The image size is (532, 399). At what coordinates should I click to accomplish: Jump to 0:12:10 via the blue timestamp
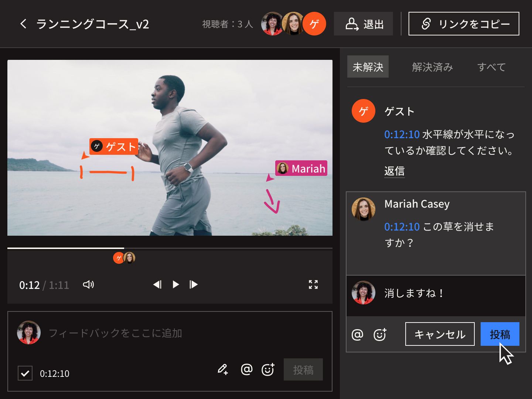(402, 134)
